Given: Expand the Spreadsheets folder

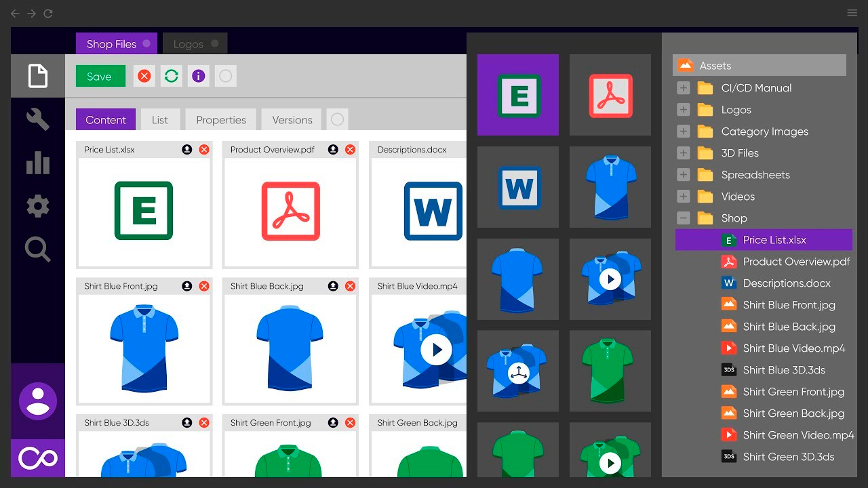Looking at the screenshot, I should pos(684,175).
